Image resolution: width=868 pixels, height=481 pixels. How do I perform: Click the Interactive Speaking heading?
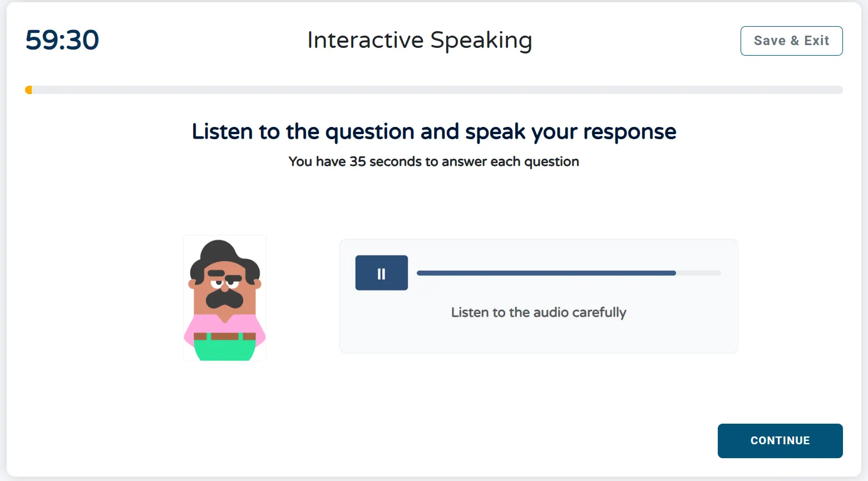tap(419, 40)
